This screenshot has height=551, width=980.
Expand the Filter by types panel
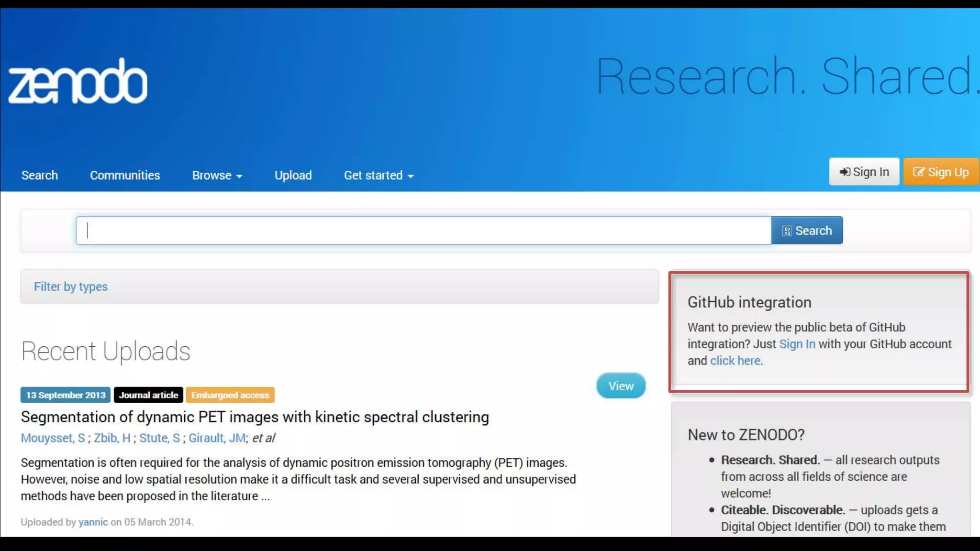[71, 287]
